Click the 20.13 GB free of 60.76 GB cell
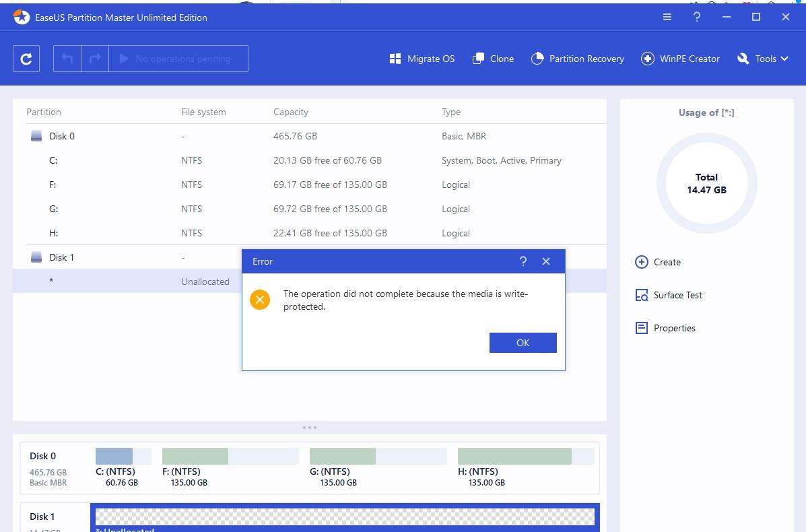Viewport: 806px width, 532px height. [327, 160]
